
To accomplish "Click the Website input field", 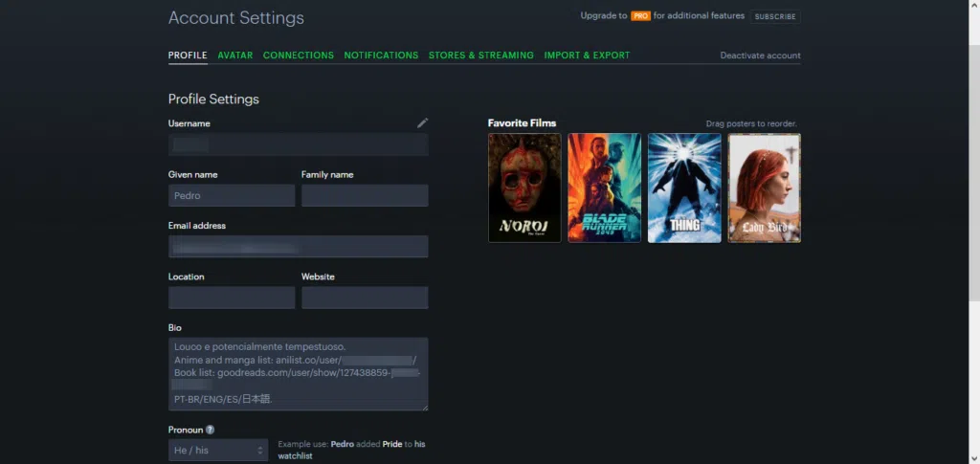I will 365,298.
